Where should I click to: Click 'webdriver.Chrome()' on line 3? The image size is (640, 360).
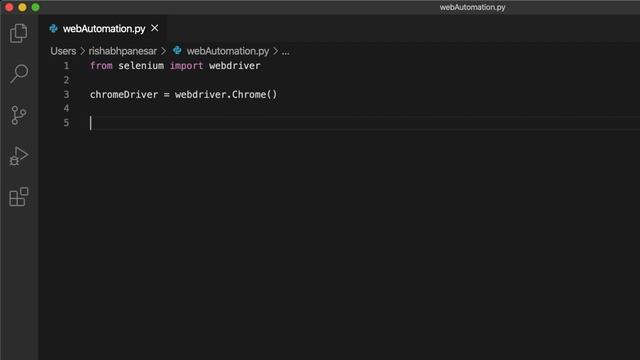point(226,95)
